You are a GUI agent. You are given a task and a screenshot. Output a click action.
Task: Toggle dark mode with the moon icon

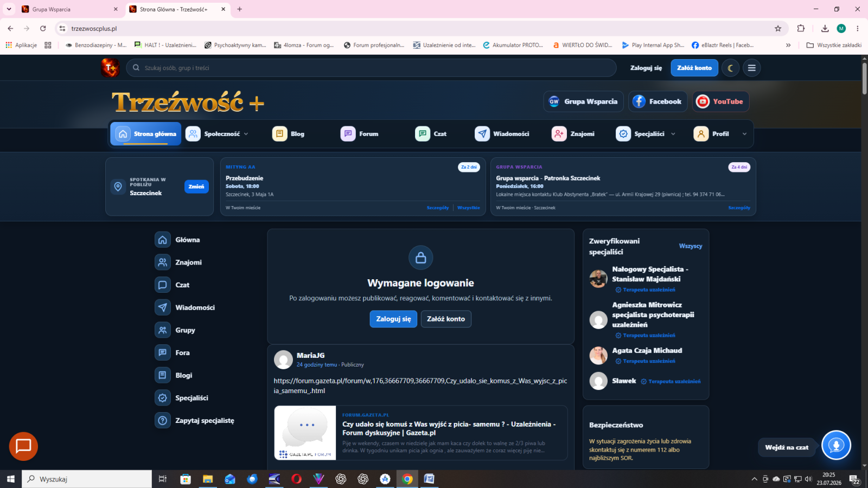coord(731,68)
